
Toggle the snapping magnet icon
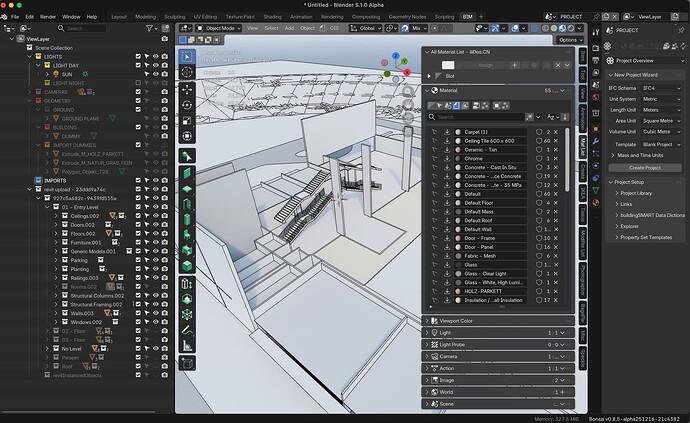[405, 28]
